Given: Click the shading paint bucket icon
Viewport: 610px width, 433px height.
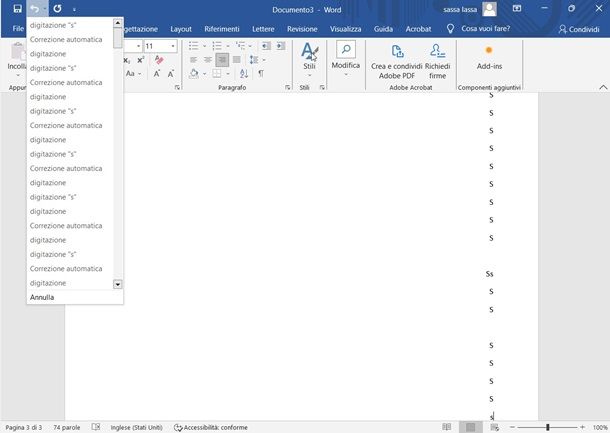Looking at the screenshot, I should [194, 74].
